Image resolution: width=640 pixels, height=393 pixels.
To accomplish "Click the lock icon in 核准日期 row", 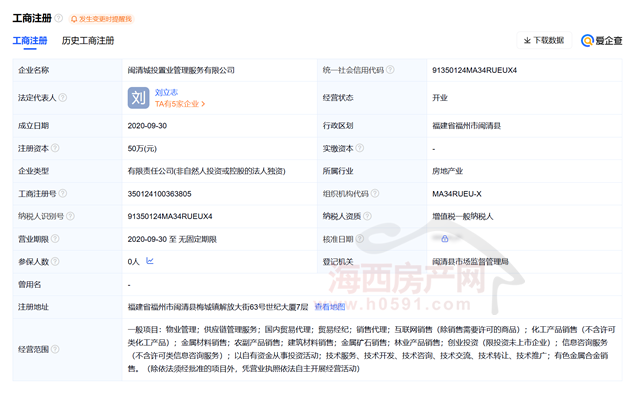I will 445,239.
